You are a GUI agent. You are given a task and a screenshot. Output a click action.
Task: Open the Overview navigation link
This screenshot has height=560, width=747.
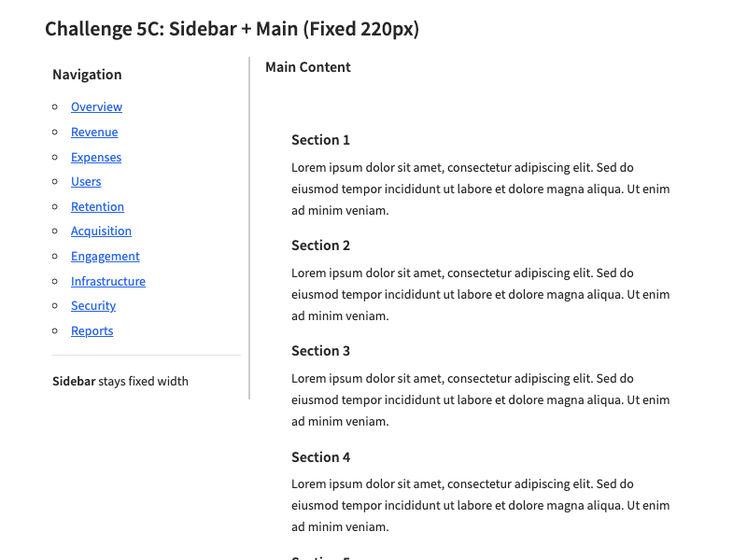tap(96, 107)
